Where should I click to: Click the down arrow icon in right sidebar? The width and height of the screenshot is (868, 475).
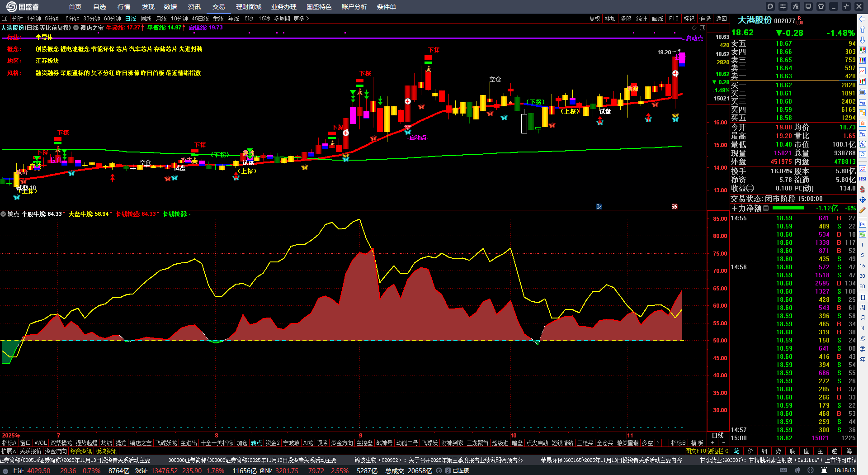[x=863, y=40]
